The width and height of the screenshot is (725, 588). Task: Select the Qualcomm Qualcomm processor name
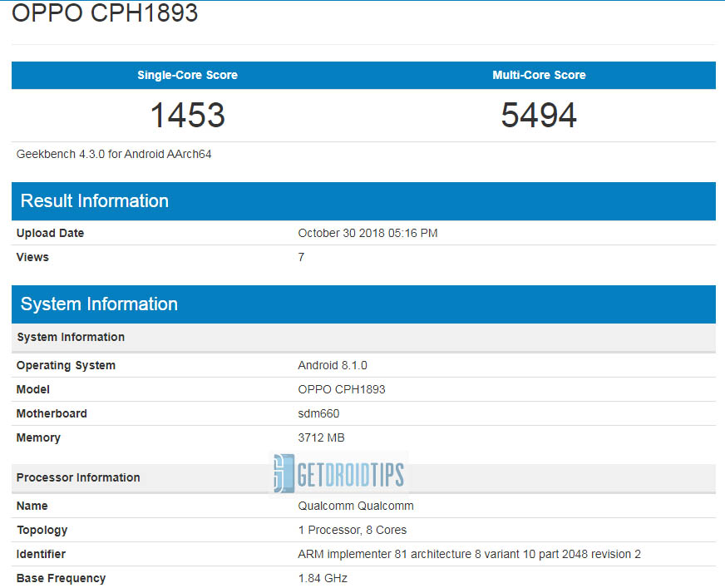tap(356, 506)
